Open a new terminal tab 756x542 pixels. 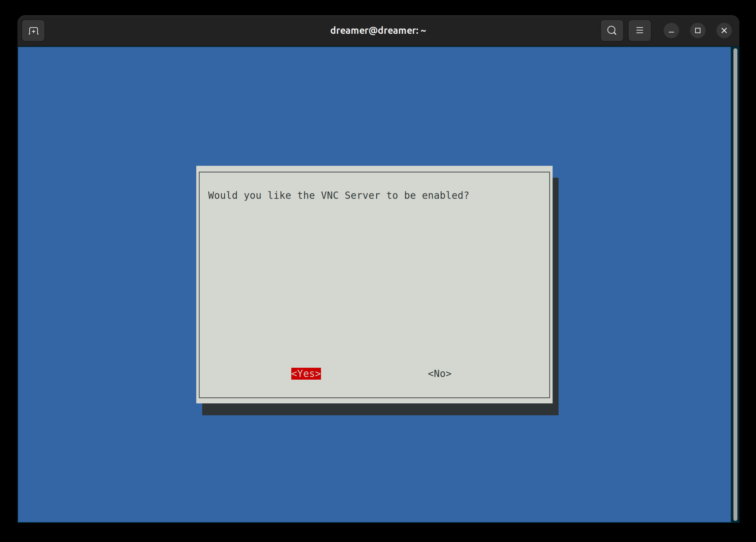(x=33, y=31)
